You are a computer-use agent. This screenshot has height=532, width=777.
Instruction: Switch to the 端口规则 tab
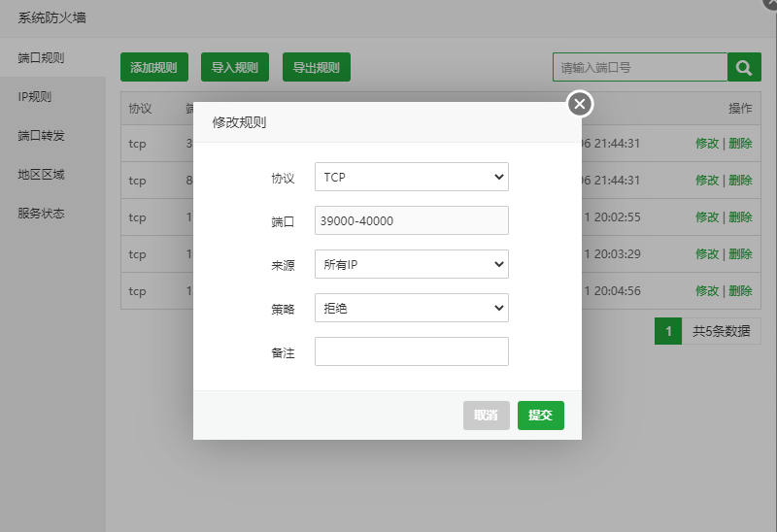point(52,58)
